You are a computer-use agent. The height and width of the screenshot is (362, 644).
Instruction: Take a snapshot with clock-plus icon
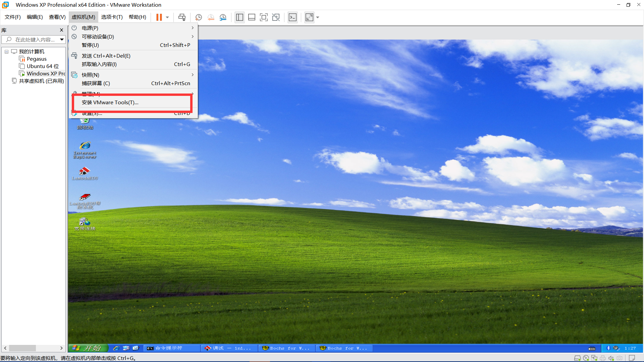(199, 17)
